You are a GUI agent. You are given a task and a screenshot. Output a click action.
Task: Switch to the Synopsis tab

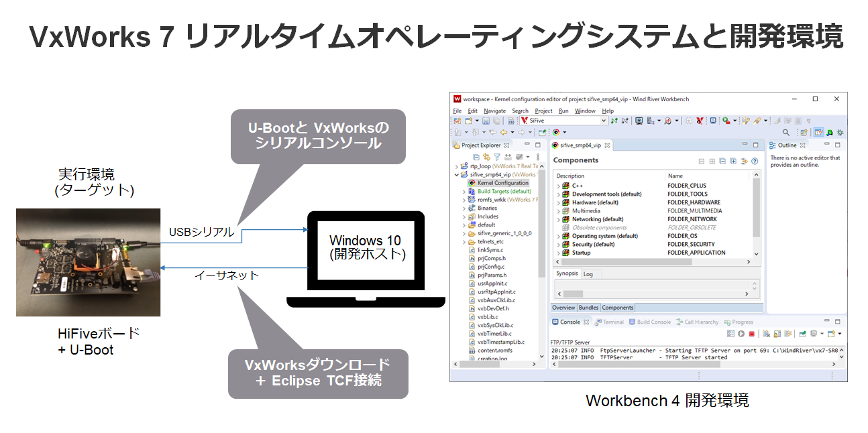tap(567, 274)
